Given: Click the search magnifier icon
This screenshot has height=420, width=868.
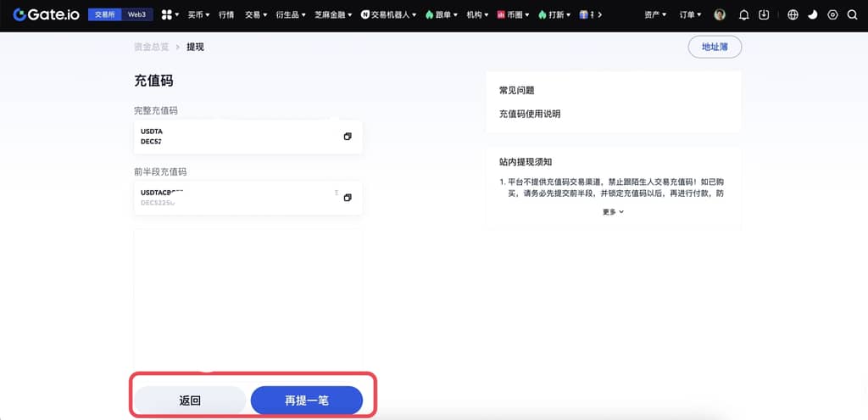Looking at the screenshot, I should pyautogui.click(x=852, y=15).
